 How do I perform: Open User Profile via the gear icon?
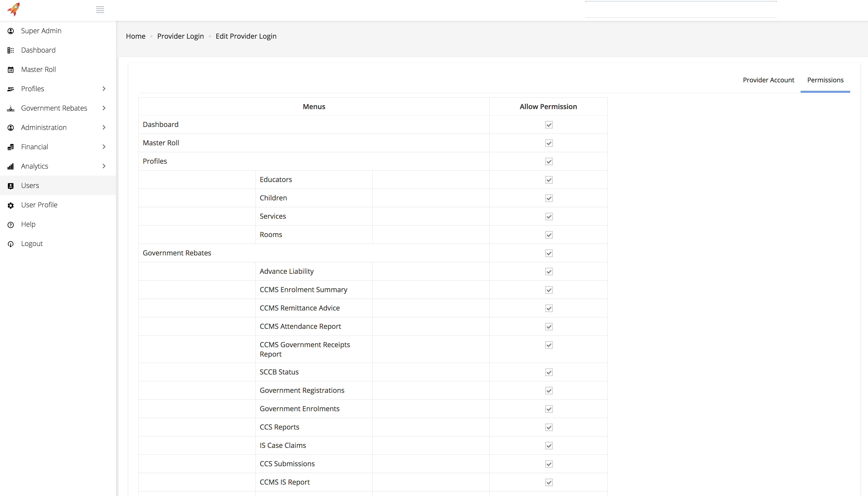[11, 205]
